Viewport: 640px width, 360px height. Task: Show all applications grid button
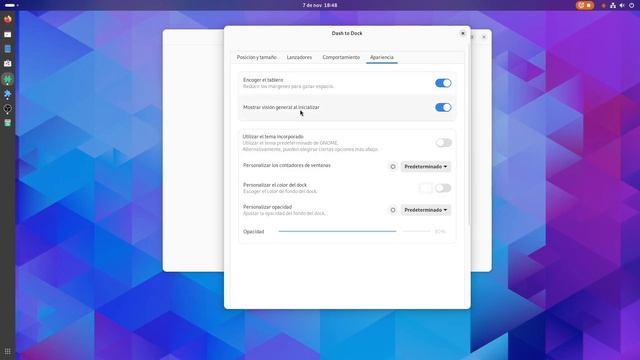(x=8, y=351)
